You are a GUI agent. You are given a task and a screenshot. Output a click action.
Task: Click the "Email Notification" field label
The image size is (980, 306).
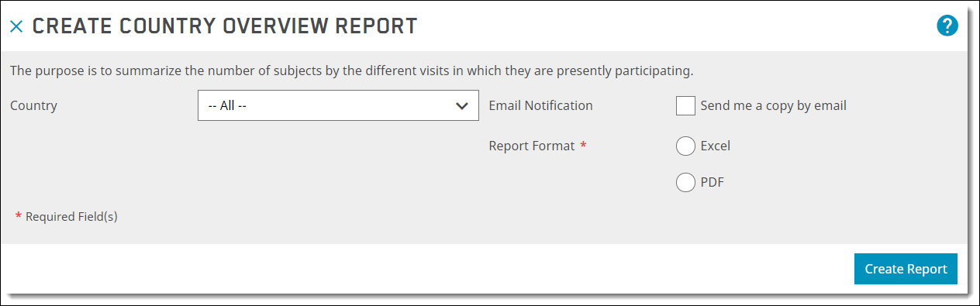[x=540, y=105]
